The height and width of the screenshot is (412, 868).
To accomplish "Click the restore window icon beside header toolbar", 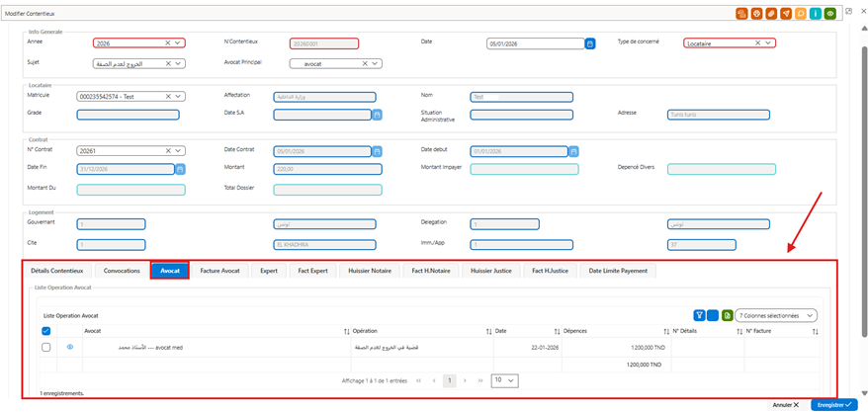I will click(848, 11).
